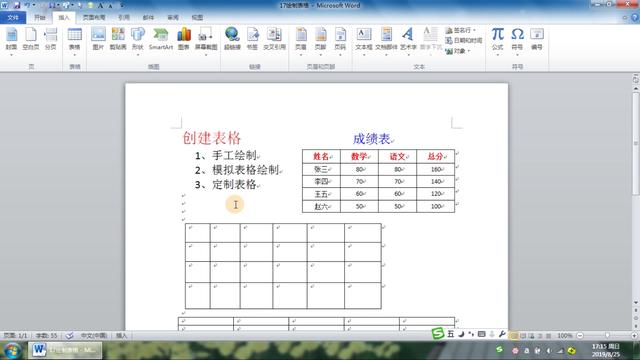640x360 pixels.
Task: Open the Screenshot (屏幕截图) tool
Action: pyautogui.click(x=206, y=40)
